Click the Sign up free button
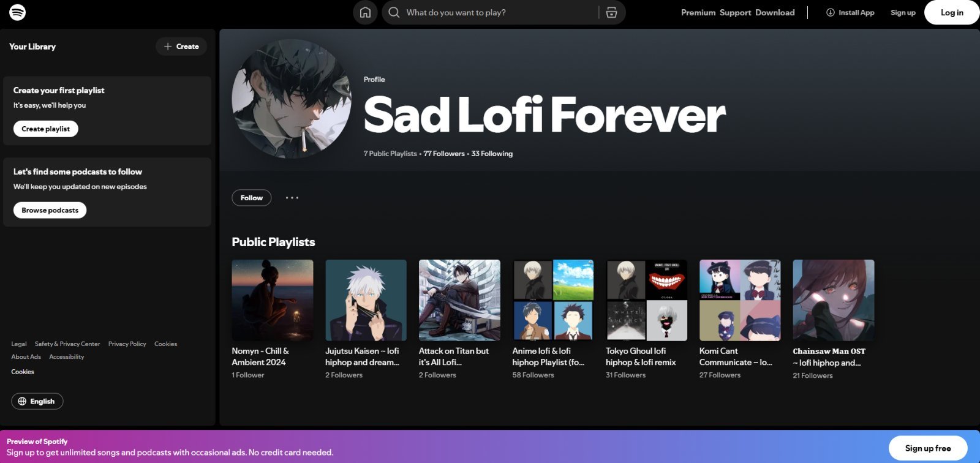 pyautogui.click(x=928, y=448)
